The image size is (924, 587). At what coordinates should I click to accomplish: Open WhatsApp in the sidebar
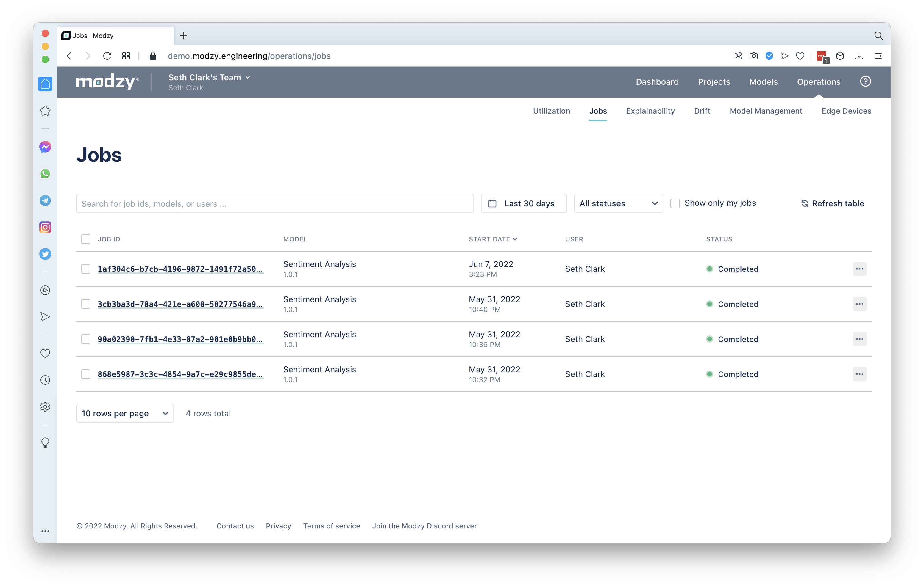click(x=45, y=174)
